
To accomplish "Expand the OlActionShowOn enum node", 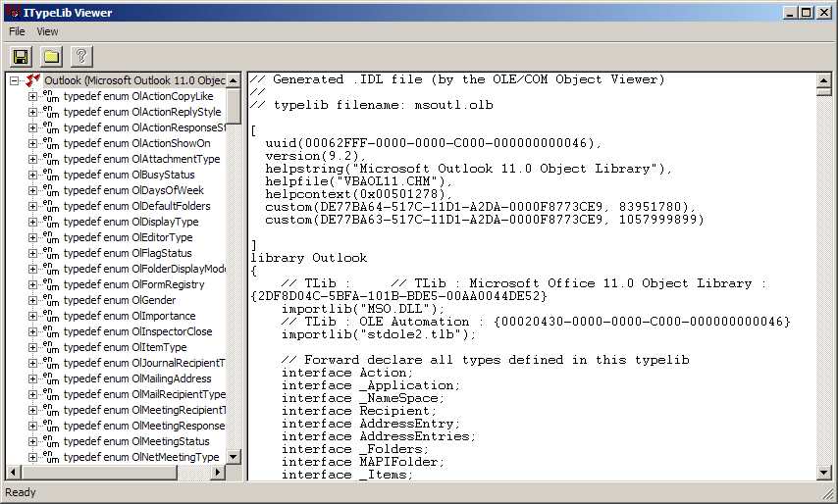I will [32, 143].
